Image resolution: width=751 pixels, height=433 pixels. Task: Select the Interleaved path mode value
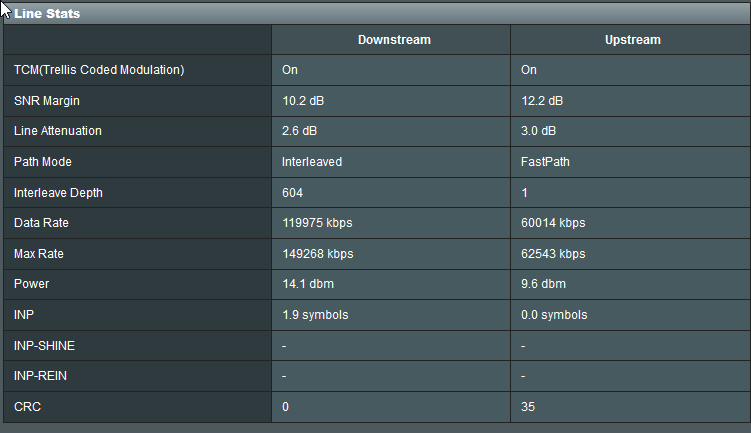click(312, 162)
